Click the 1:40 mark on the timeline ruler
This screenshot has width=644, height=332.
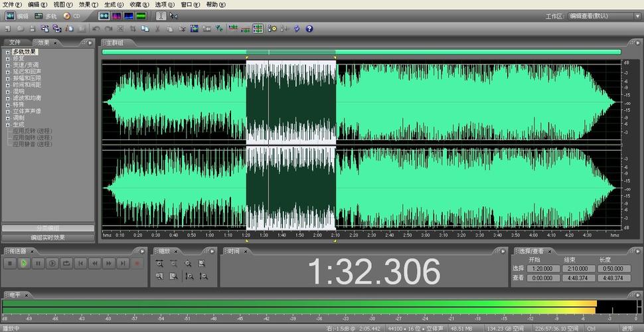click(282, 235)
